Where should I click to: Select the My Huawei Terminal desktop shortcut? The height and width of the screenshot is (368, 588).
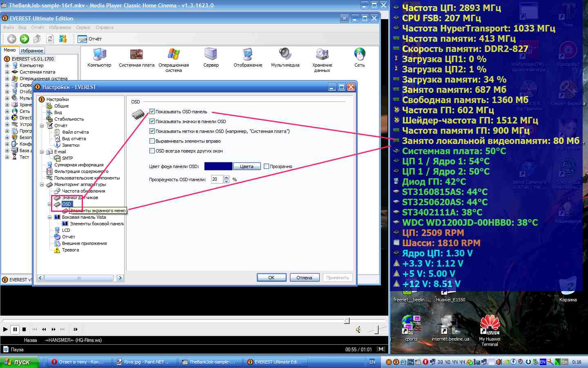tap(490, 331)
